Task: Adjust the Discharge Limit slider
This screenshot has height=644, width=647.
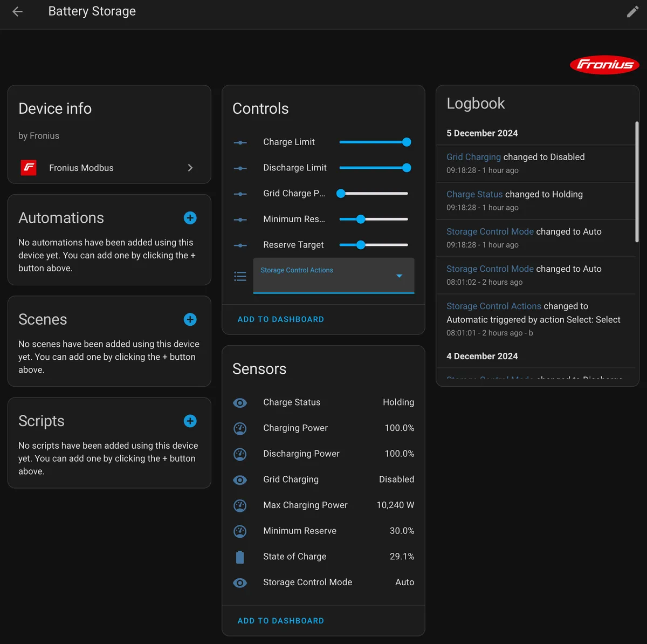Action: (374, 168)
